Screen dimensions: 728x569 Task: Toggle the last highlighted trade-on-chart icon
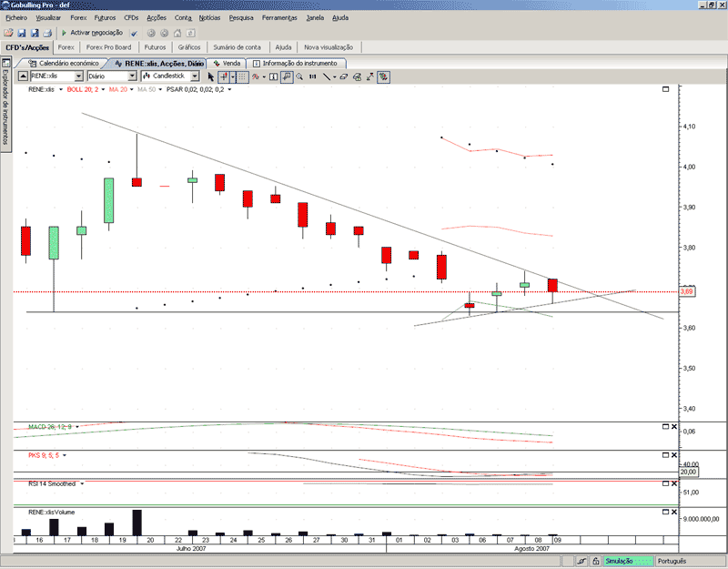click(x=383, y=76)
